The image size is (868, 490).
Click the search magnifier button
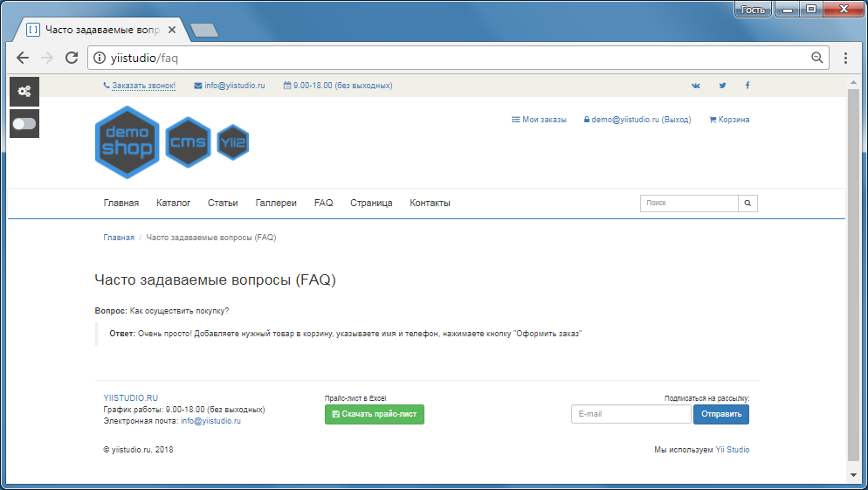click(x=747, y=204)
